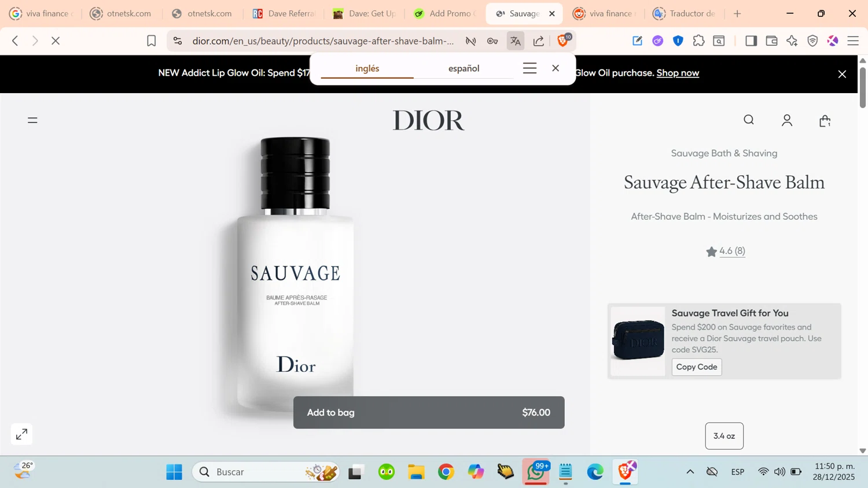
Task: Click the share page icon
Action: 539,41
